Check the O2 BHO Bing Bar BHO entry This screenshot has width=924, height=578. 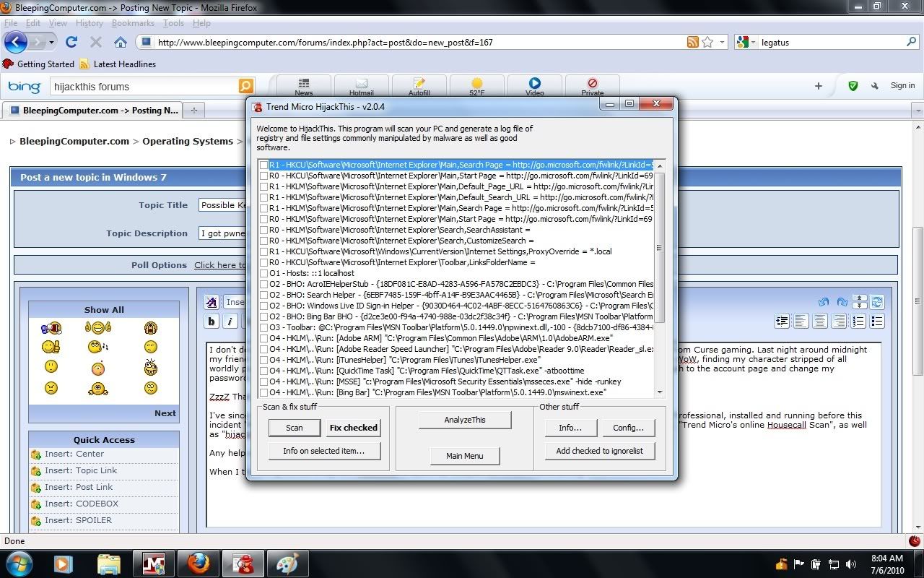[264, 316]
